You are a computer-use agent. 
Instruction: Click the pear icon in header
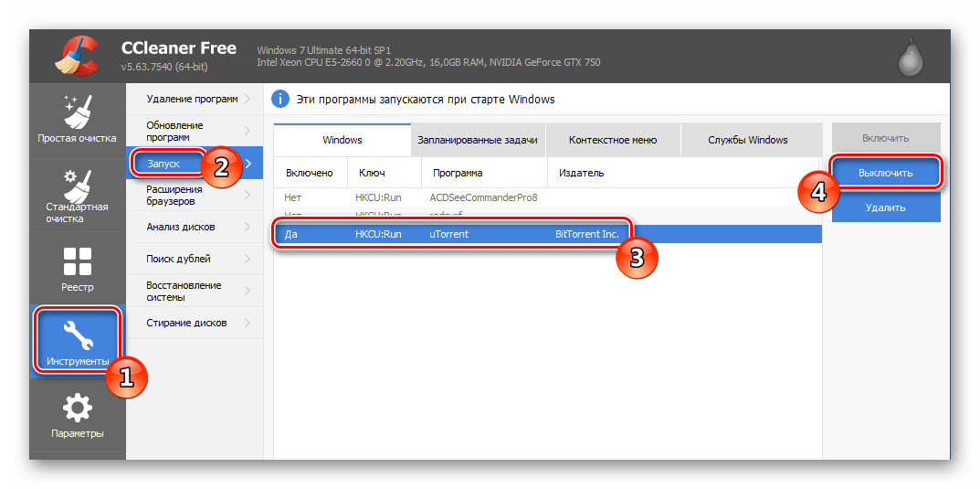point(912,58)
